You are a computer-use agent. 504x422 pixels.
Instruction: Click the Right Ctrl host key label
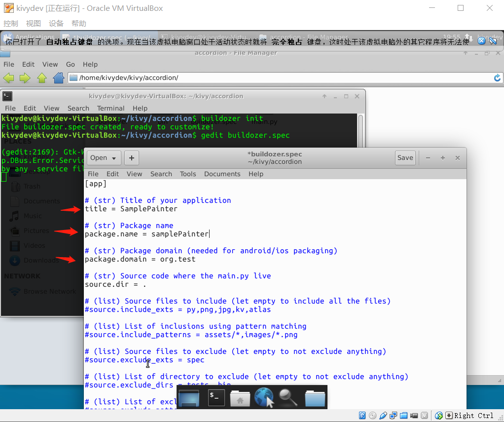pyautogui.click(x=473, y=416)
